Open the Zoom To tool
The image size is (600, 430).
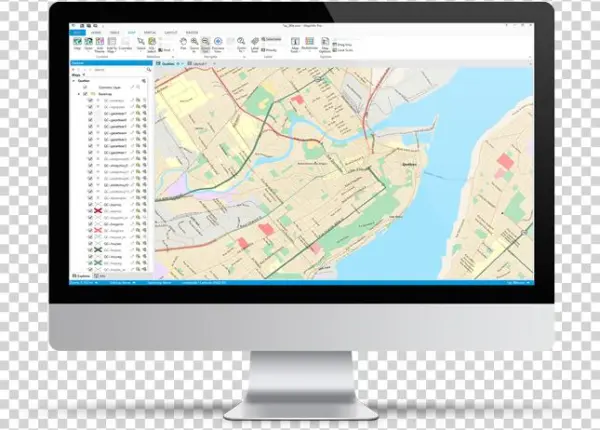coord(241,44)
